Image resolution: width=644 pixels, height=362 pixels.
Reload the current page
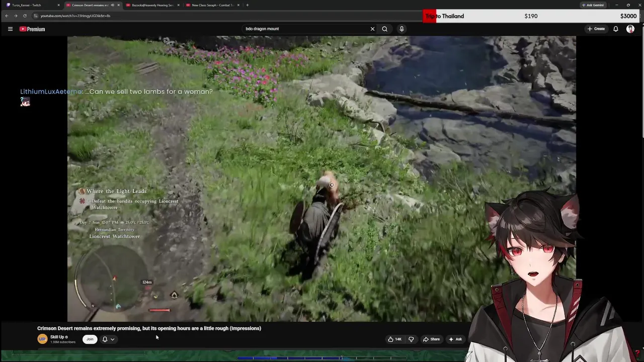click(x=25, y=16)
